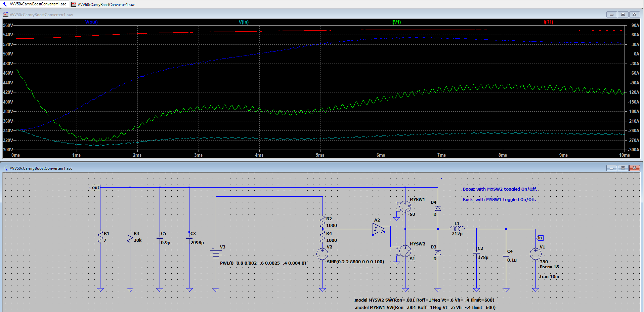Maximize the waveform viewer pane
Viewport: 644px width, 312px height.
[x=623, y=14]
